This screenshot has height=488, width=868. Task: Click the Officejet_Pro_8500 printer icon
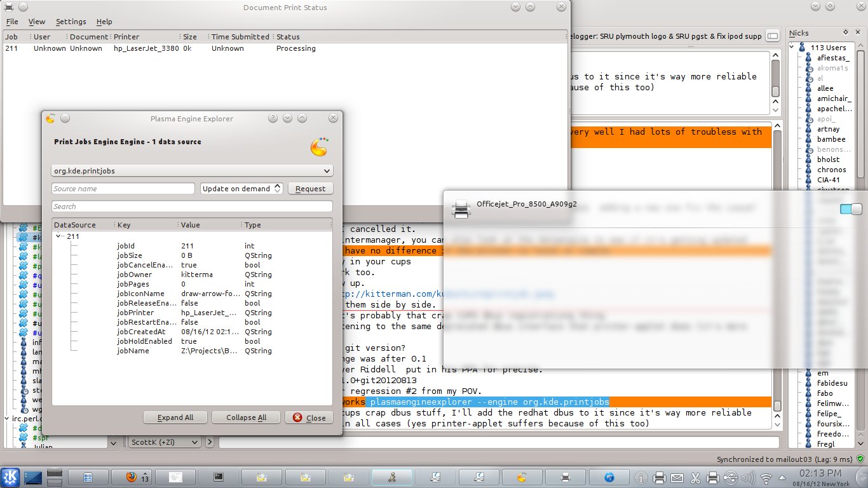[x=461, y=209]
